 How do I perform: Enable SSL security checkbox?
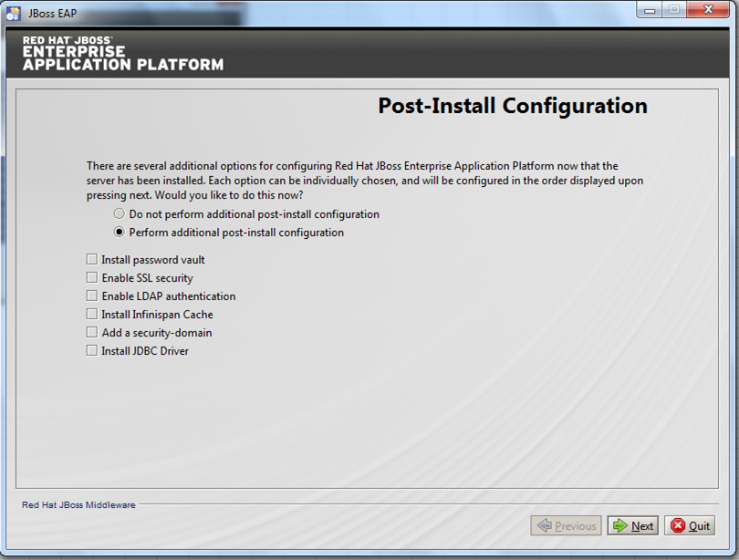[92, 278]
